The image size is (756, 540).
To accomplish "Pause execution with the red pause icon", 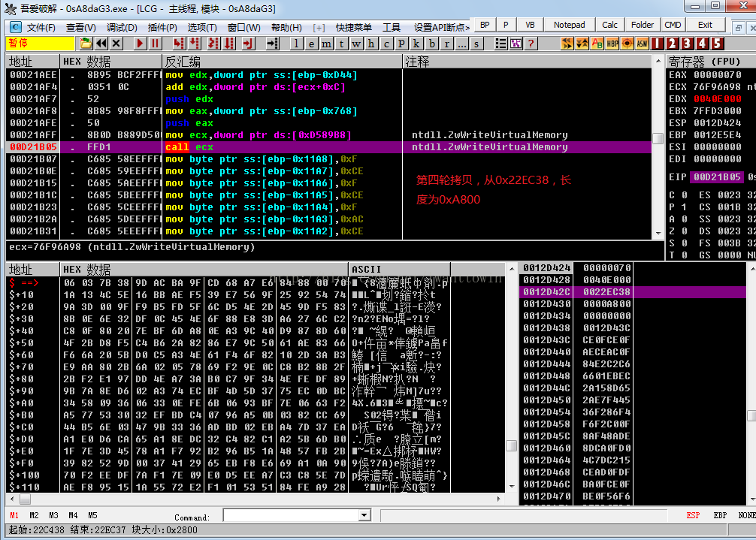I will (x=155, y=44).
